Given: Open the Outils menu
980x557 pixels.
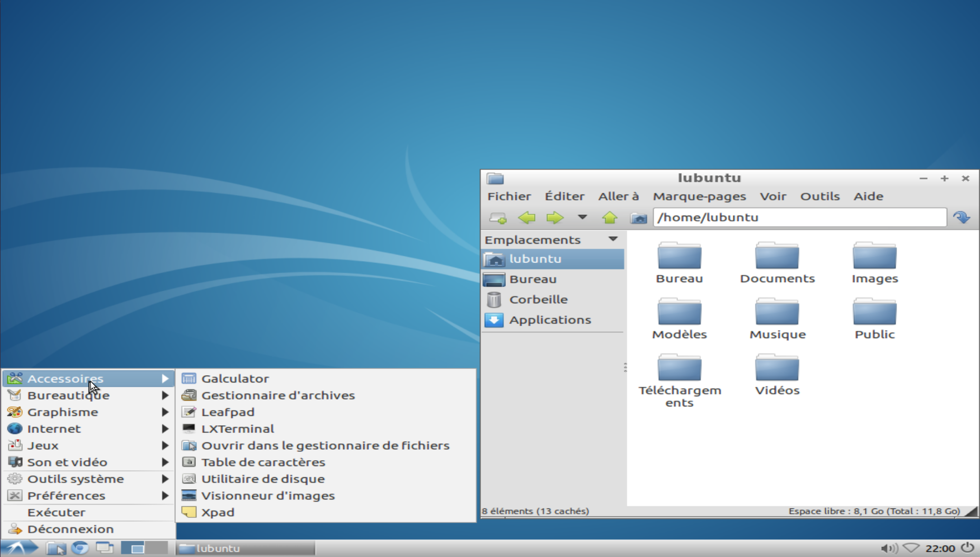Looking at the screenshot, I should (819, 197).
